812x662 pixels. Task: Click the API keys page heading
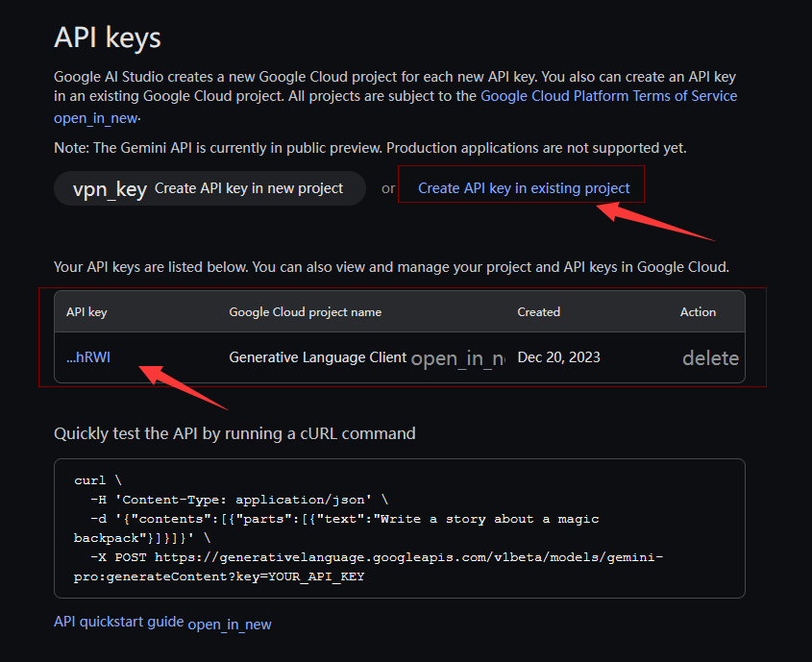(108, 37)
